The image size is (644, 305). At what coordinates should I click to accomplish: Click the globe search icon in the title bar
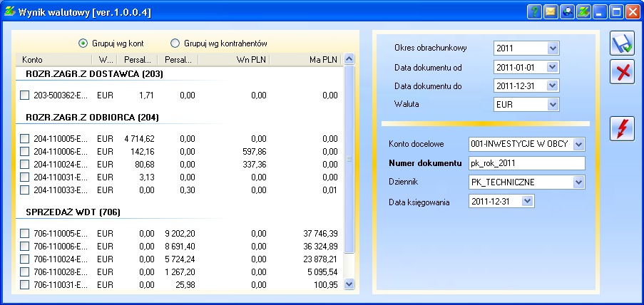click(568, 11)
